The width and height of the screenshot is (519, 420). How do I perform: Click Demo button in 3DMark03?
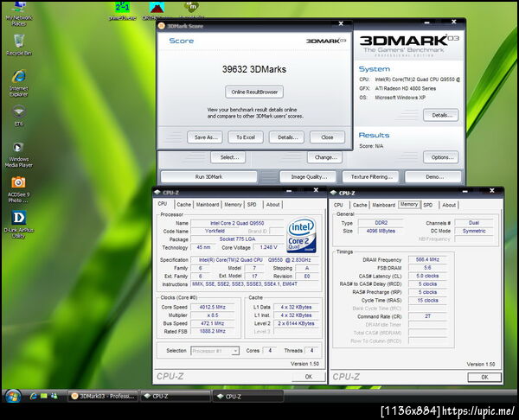pyautogui.click(x=433, y=177)
